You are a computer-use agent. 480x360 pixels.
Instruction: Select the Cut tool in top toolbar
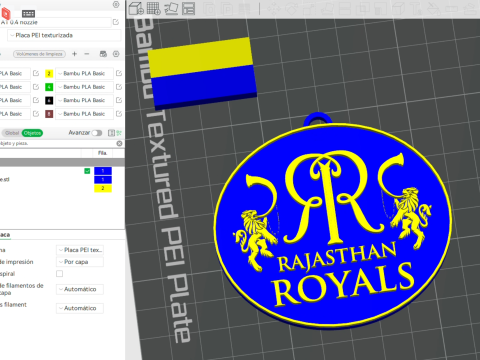point(344,8)
